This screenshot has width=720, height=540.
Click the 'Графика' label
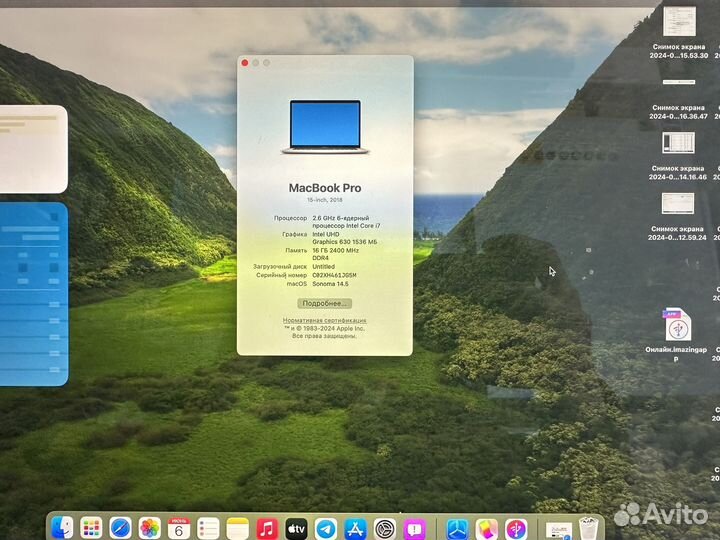[x=294, y=235]
